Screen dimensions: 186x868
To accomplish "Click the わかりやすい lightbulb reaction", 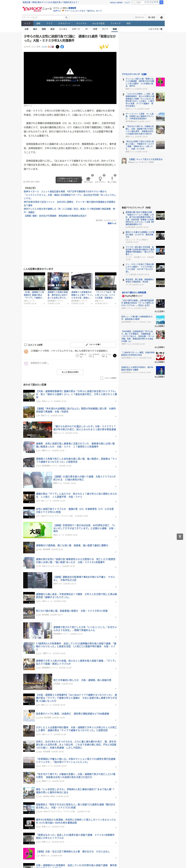I will [x=100, y=179].
